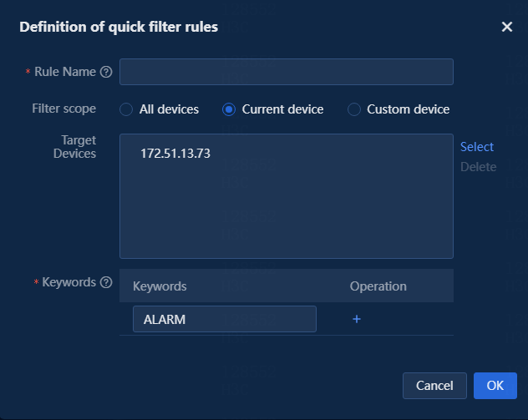Image resolution: width=528 pixels, height=420 pixels.
Task: Click the Filter scope label
Action: click(x=64, y=109)
